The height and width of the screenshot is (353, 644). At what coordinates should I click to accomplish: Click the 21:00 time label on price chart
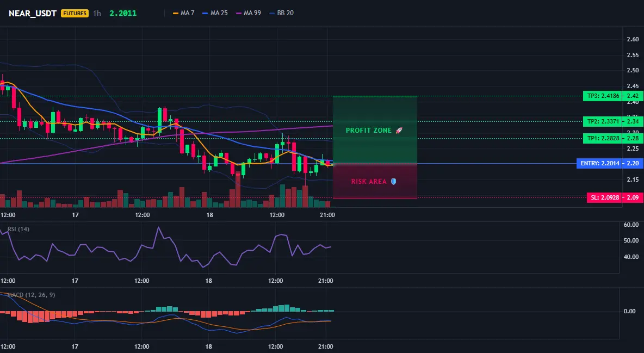(327, 215)
